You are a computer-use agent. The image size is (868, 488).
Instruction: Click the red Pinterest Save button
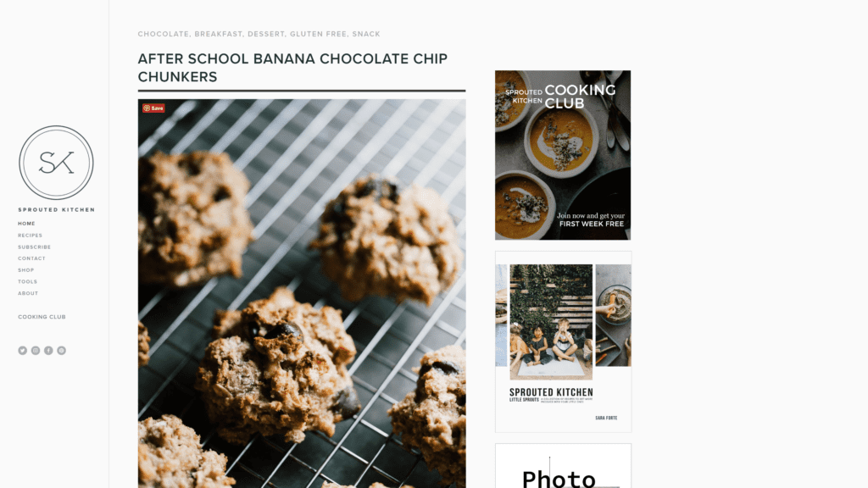pos(153,108)
